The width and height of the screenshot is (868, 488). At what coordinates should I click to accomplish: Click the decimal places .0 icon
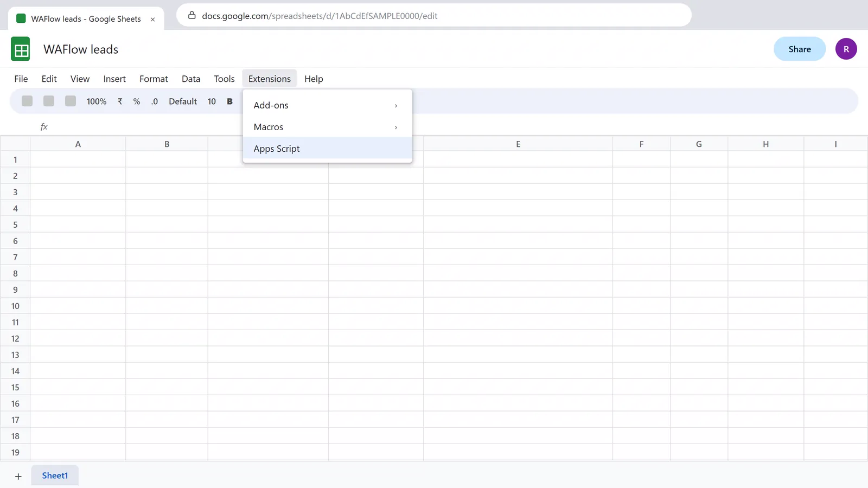point(155,101)
